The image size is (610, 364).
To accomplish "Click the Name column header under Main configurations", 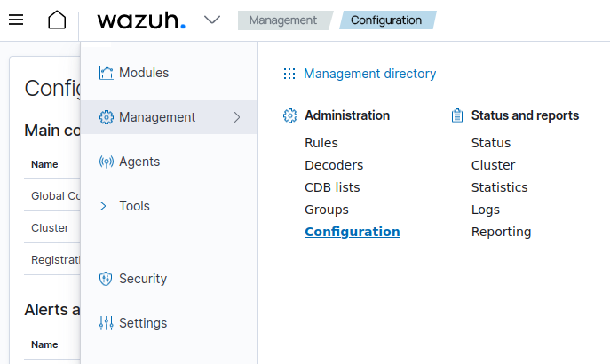I will (x=44, y=164).
